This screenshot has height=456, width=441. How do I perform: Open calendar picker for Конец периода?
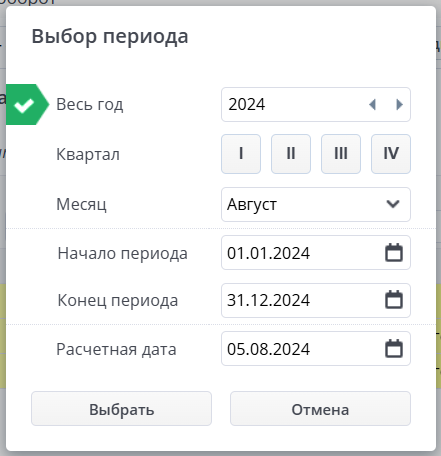pyautogui.click(x=394, y=300)
